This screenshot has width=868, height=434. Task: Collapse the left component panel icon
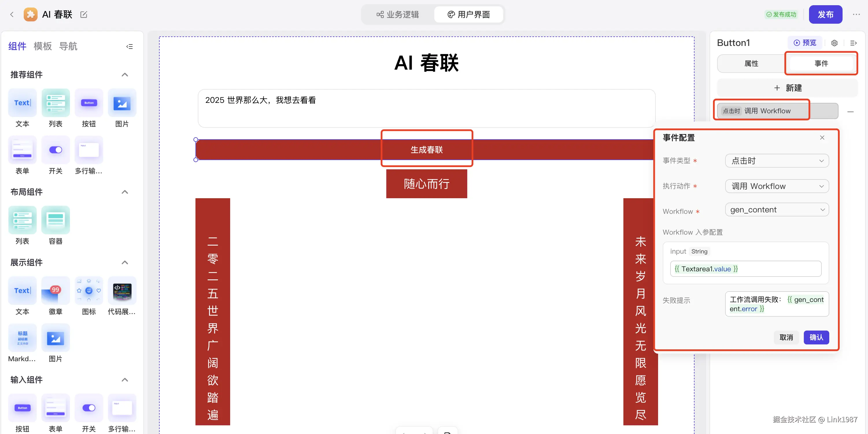(x=130, y=47)
